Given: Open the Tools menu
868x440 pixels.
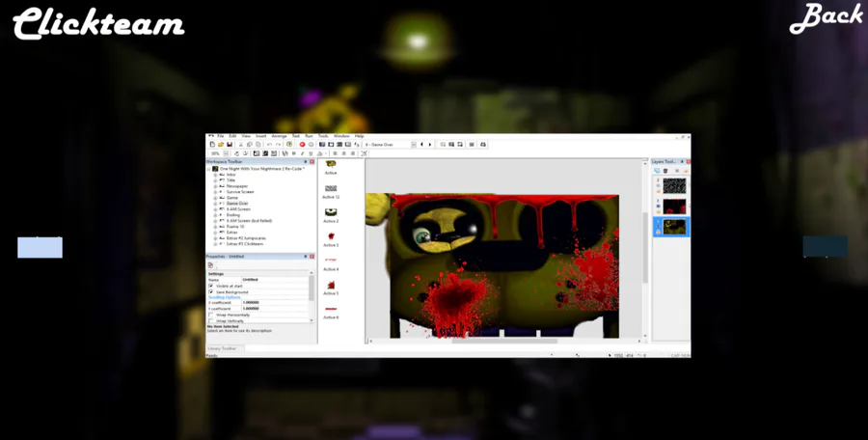Looking at the screenshot, I should [323, 136].
